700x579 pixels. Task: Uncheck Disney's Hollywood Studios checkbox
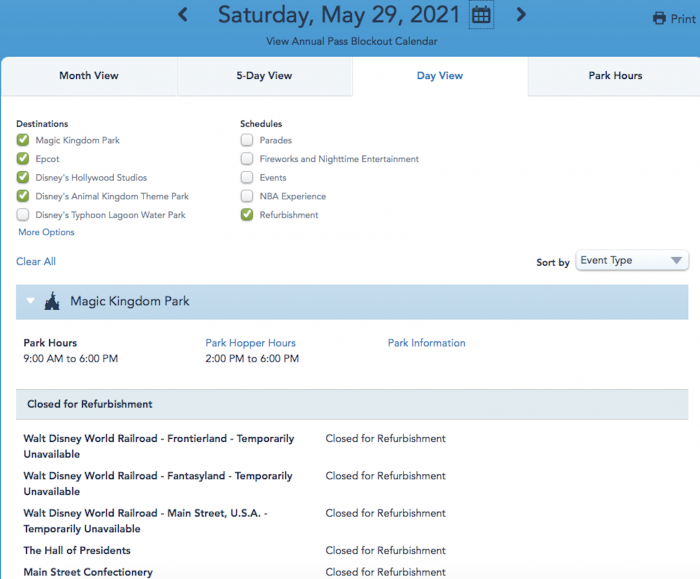tap(23, 177)
